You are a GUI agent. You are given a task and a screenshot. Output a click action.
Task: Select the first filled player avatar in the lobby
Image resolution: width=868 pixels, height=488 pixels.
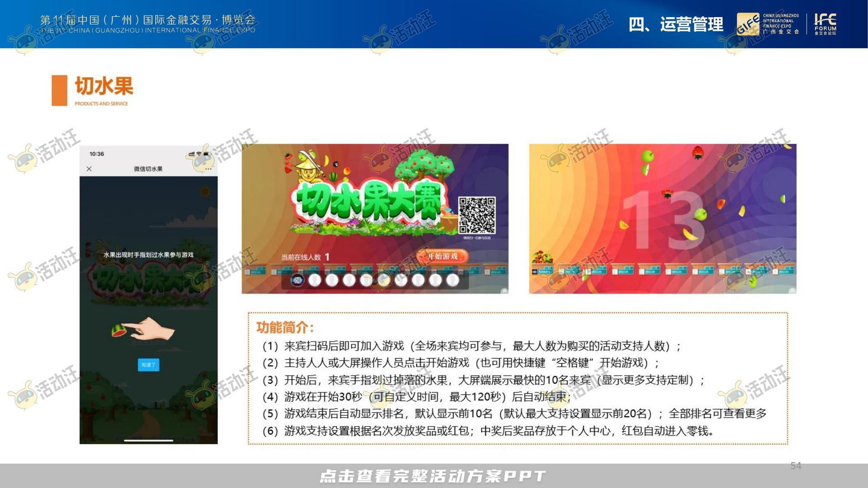pos(298,280)
